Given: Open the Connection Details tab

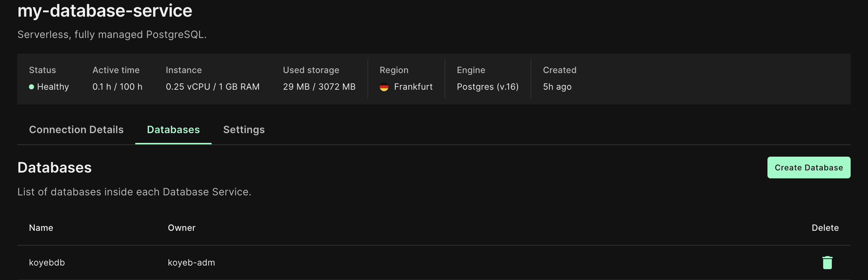Looking at the screenshot, I should (76, 130).
